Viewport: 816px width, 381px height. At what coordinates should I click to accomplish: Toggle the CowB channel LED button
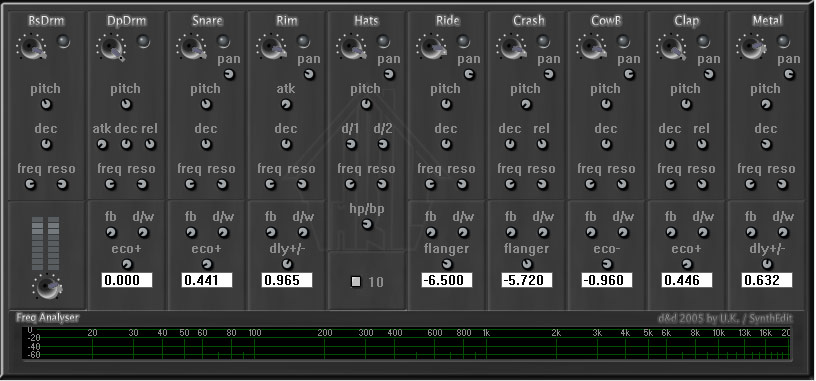623,41
